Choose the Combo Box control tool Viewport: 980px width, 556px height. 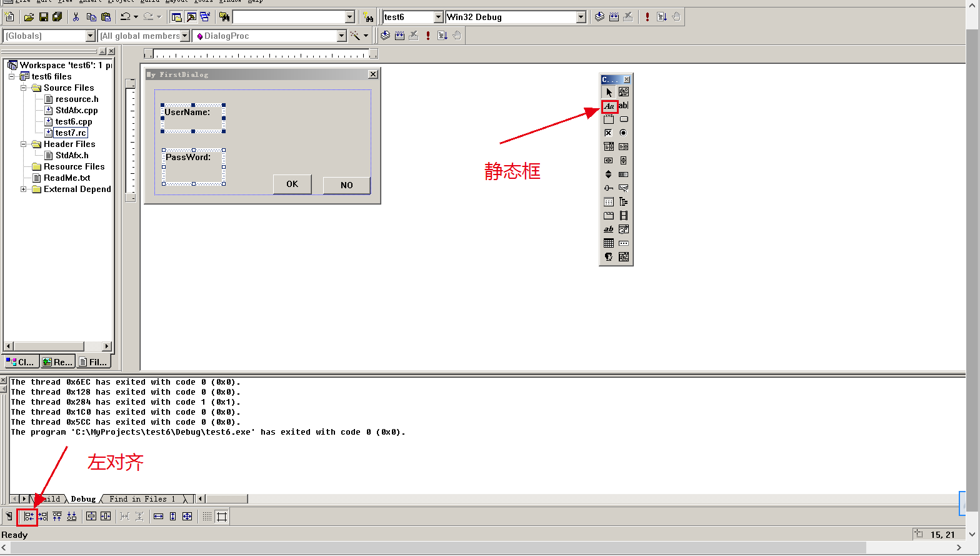609,146
